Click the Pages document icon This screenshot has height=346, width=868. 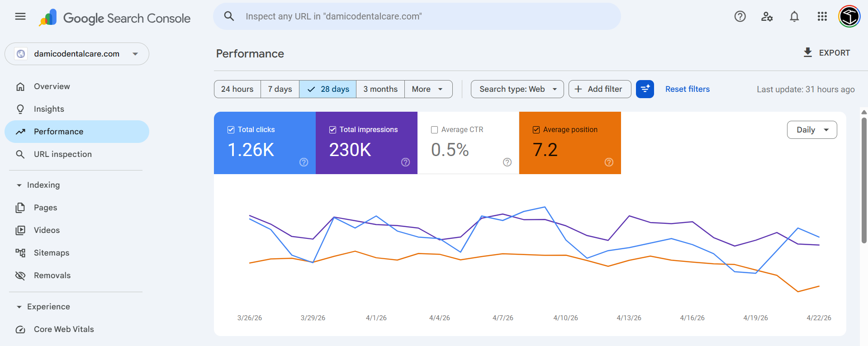(20, 208)
